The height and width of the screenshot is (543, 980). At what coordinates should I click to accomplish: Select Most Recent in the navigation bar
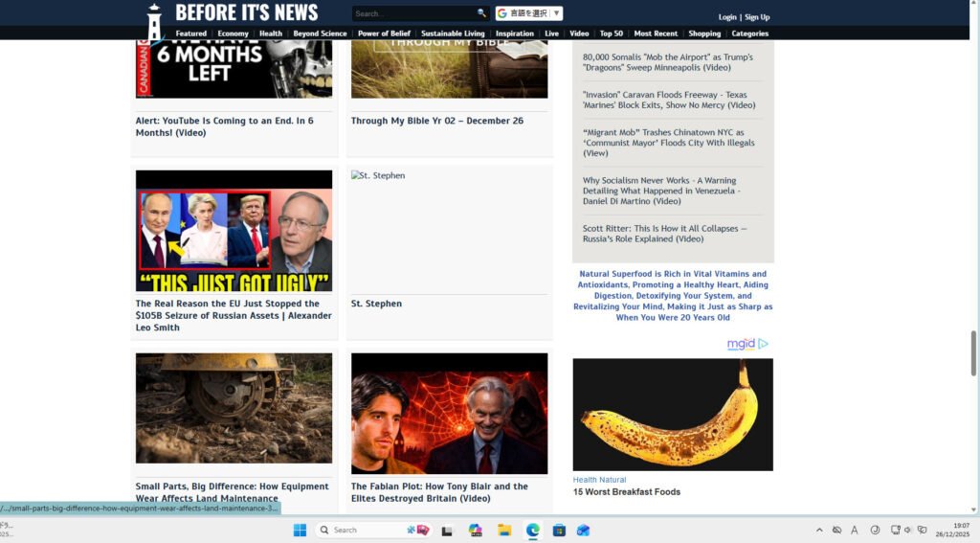point(656,34)
